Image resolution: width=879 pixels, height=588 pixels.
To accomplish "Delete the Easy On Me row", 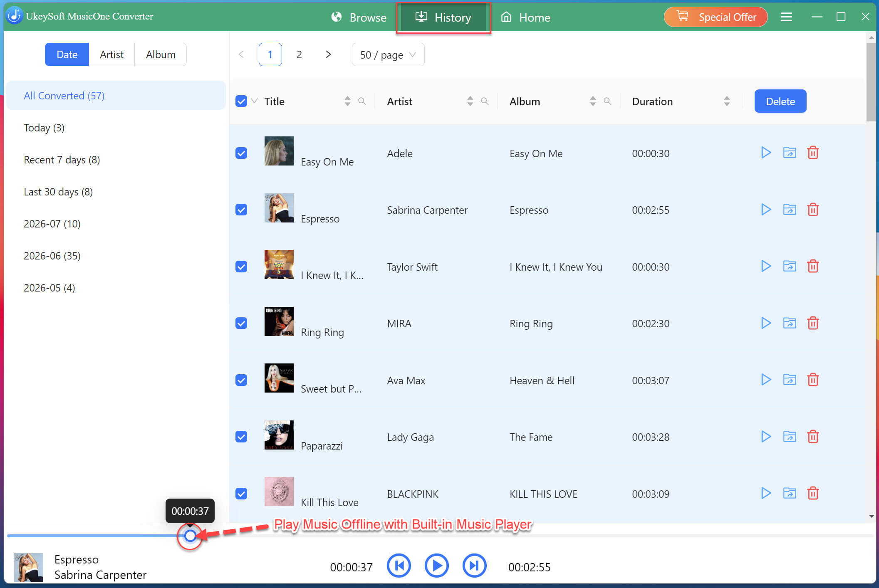I will tap(813, 153).
